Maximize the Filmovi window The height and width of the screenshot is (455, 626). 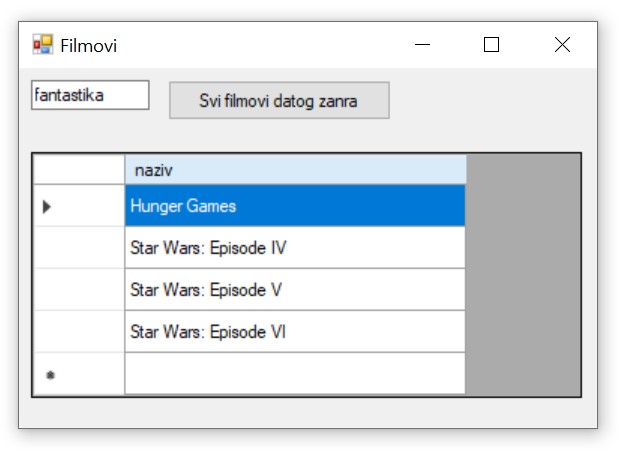491,45
